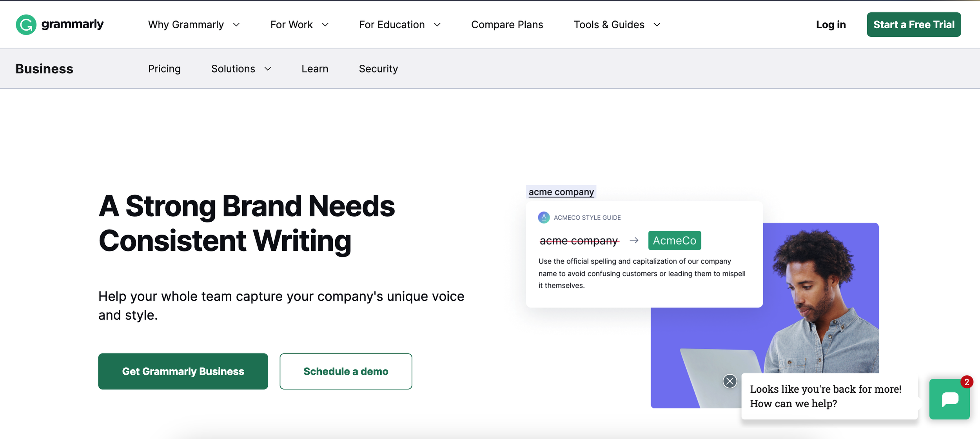Open the For Work dropdown menu
Image resolution: width=980 pixels, height=439 pixels.
(299, 25)
